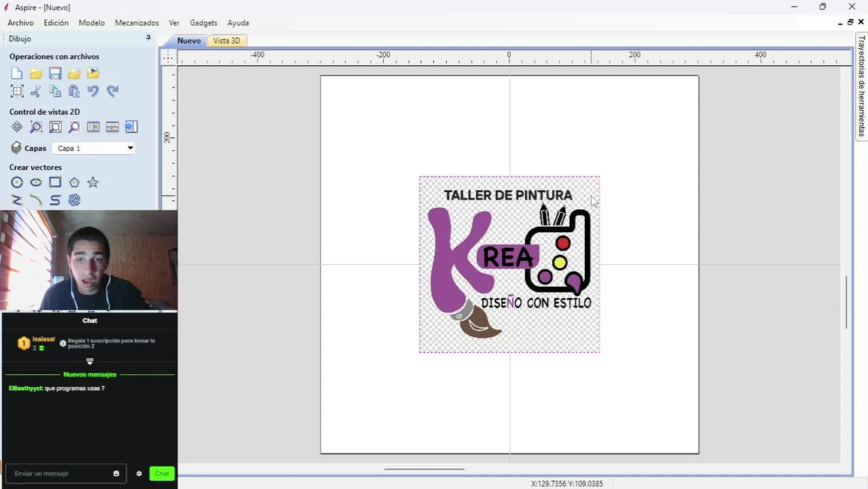Click the green Chat send button
This screenshot has height=489, width=868.
point(162,473)
